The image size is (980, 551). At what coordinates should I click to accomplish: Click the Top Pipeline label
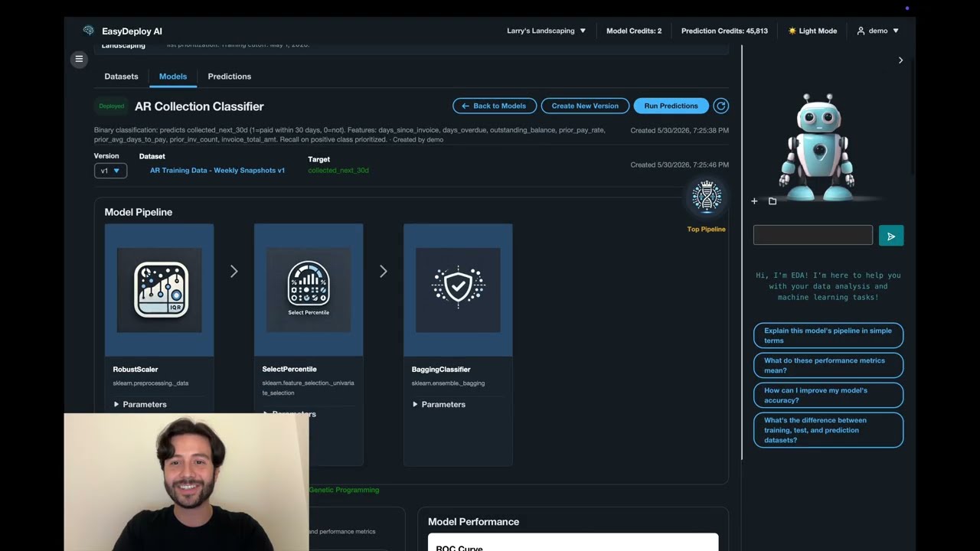706,229
